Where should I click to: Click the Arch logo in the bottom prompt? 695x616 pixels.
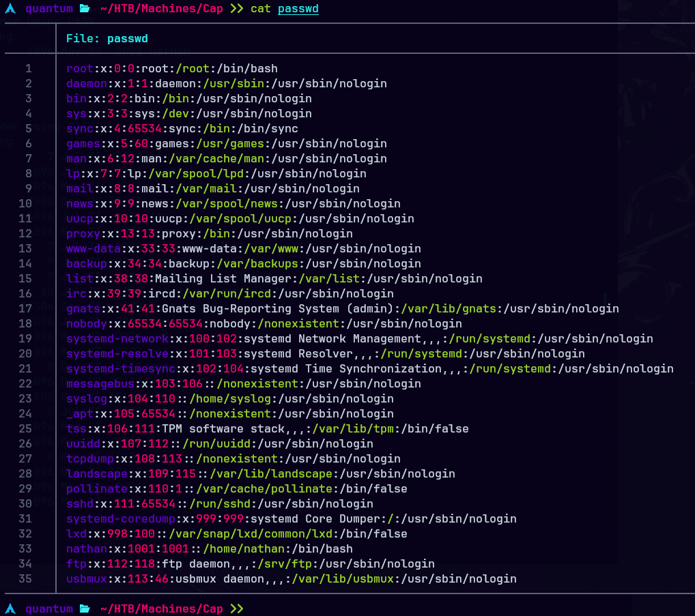click(x=10, y=608)
